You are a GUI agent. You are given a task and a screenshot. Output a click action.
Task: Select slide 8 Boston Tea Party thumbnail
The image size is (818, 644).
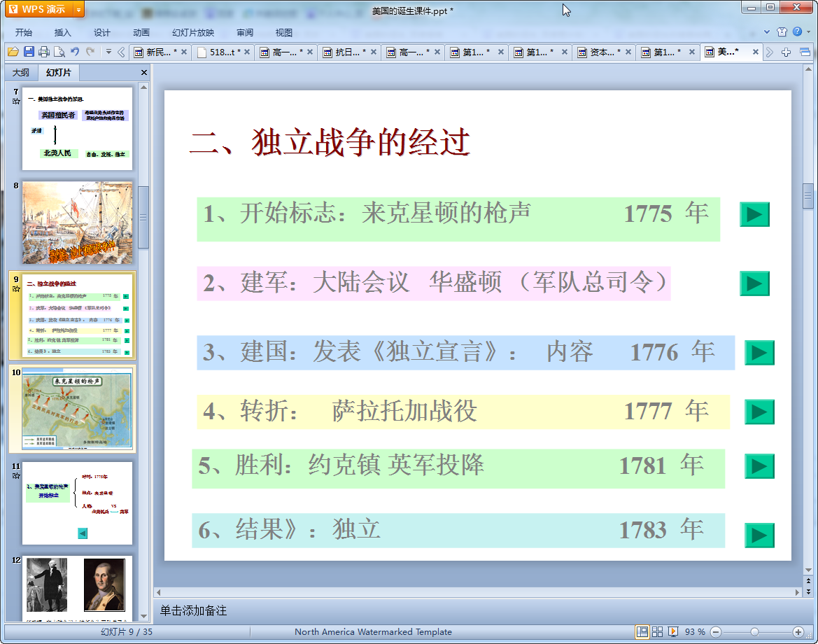coord(77,223)
